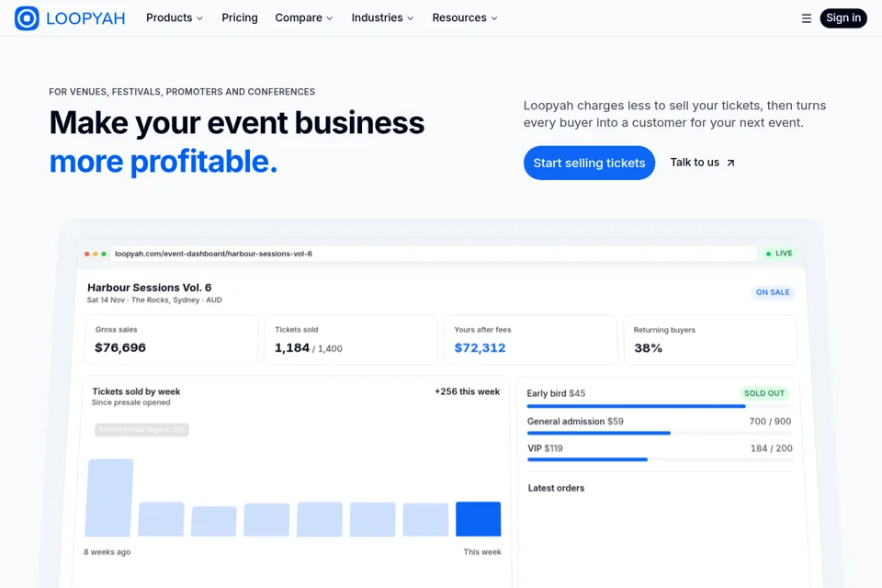Screen dimensions: 882x588
Task: Click the VIP progress bar
Action: [x=659, y=459]
